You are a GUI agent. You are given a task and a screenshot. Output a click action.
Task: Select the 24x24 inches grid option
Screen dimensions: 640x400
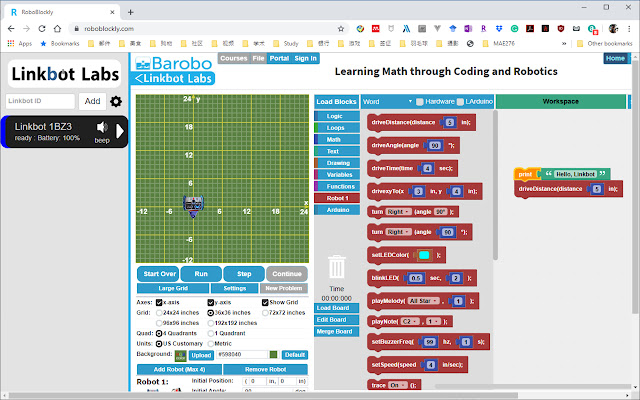tap(159, 313)
